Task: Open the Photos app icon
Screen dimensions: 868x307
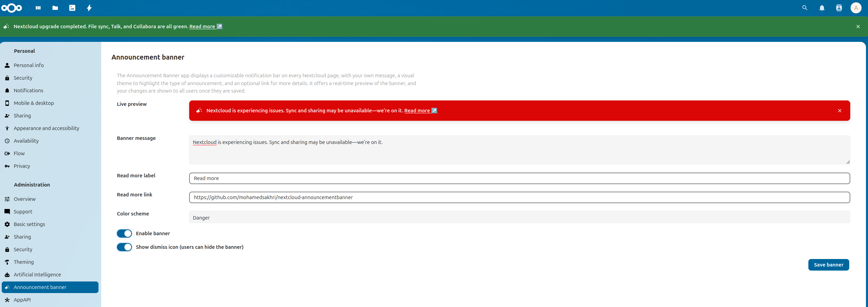Action: (72, 8)
